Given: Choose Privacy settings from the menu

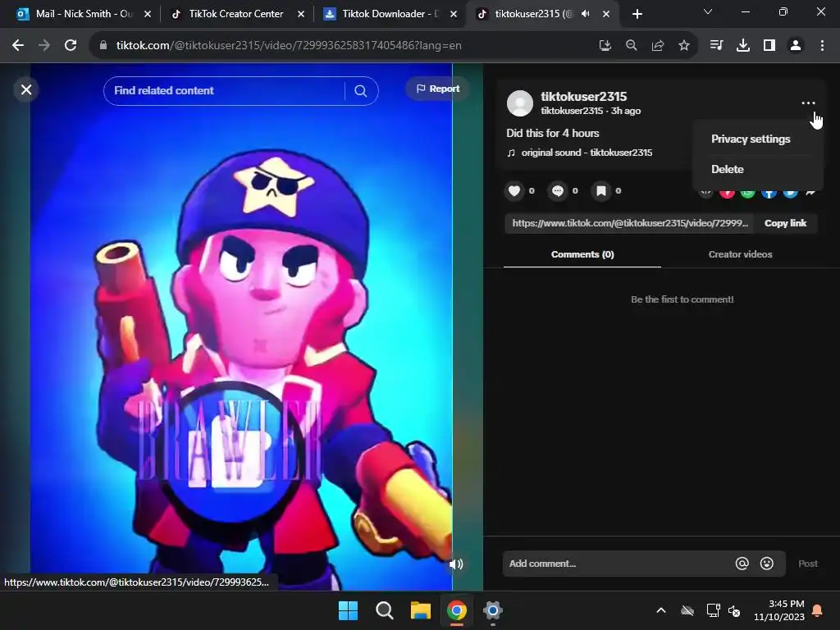Looking at the screenshot, I should coord(751,139).
